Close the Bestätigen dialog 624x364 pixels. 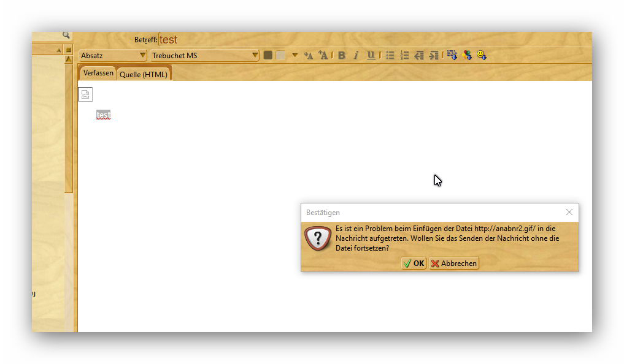pyautogui.click(x=569, y=212)
